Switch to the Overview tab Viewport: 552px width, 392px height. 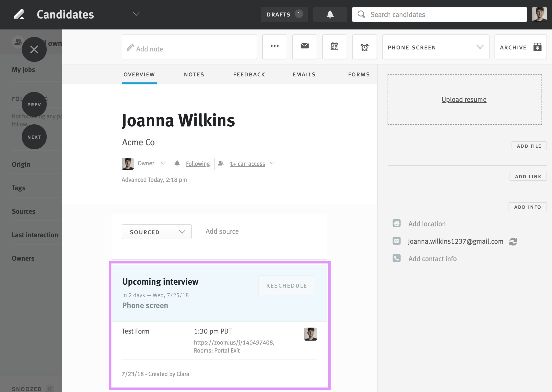[139, 74]
